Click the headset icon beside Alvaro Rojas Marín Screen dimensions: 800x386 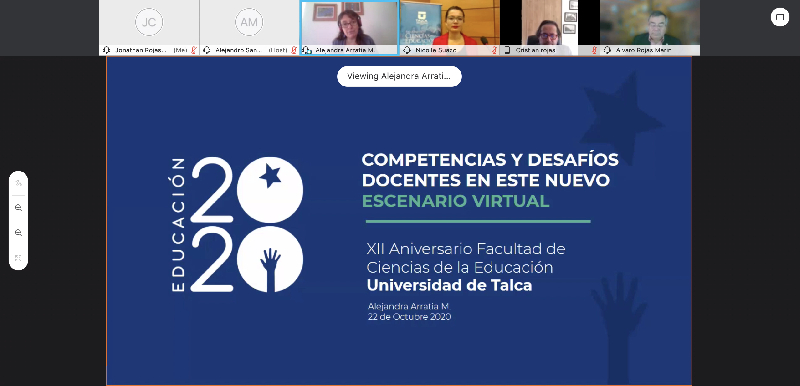tap(607, 50)
